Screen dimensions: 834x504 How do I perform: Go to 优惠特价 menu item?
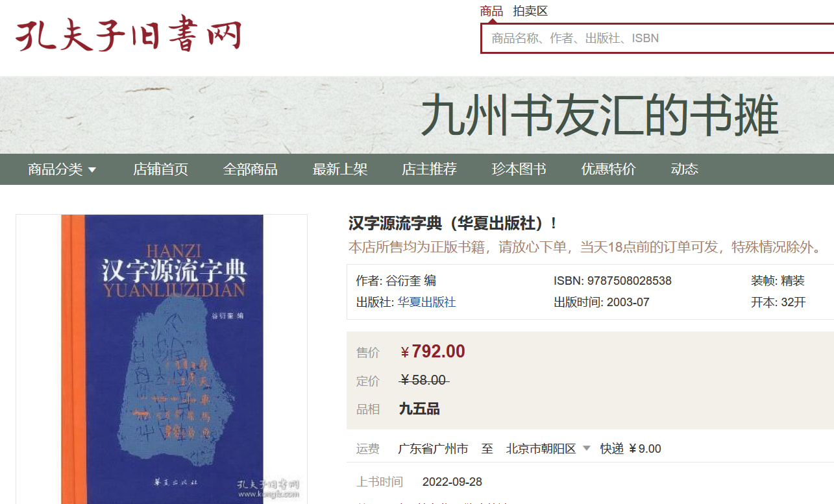click(608, 169)
